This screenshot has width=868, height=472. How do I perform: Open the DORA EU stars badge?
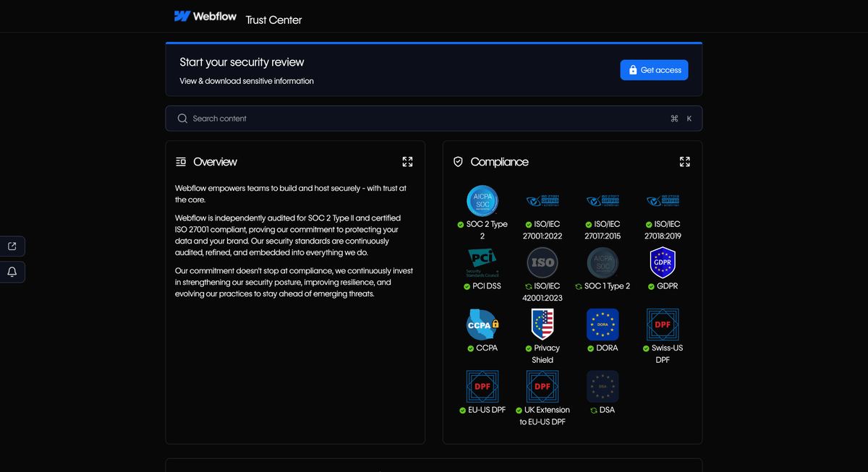click(x=603, y=325)
